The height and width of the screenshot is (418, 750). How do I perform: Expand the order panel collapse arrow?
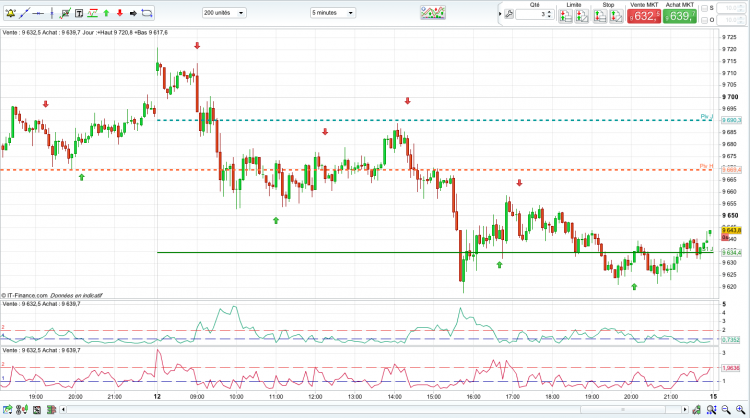click(x=500, y=14)
